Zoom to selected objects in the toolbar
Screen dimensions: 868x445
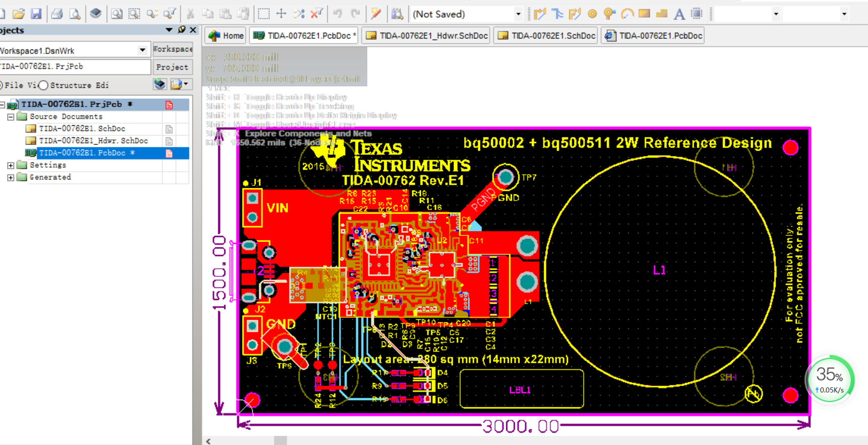pyautogui.click(x=152, y=14)
